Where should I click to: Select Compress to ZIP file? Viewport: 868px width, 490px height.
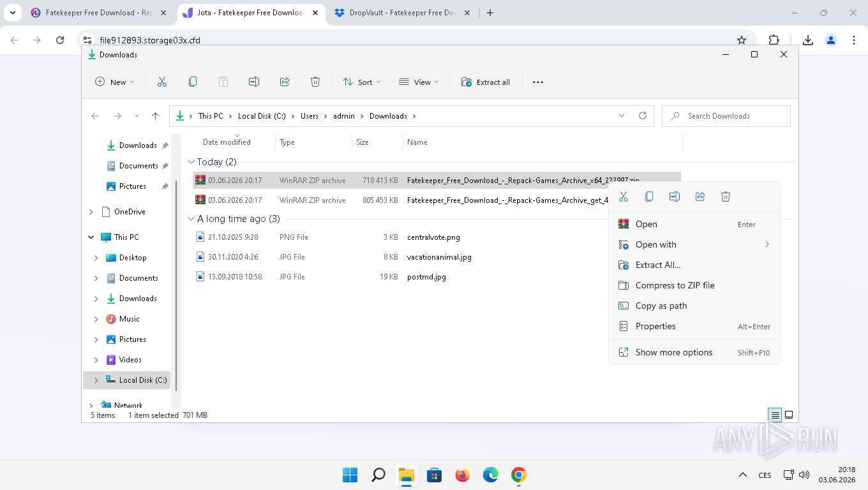tap(694, 285)
